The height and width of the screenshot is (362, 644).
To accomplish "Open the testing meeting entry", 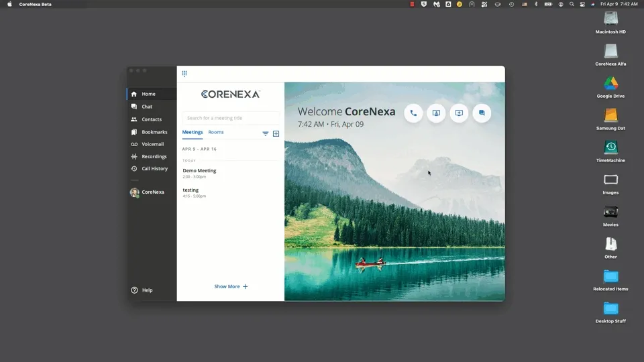I will point(191,190).
